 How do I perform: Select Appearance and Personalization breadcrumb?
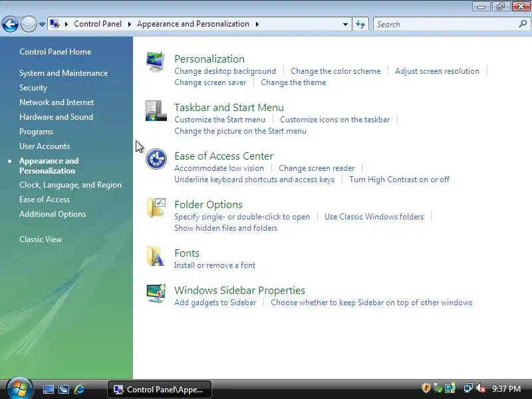pos(193,24)
